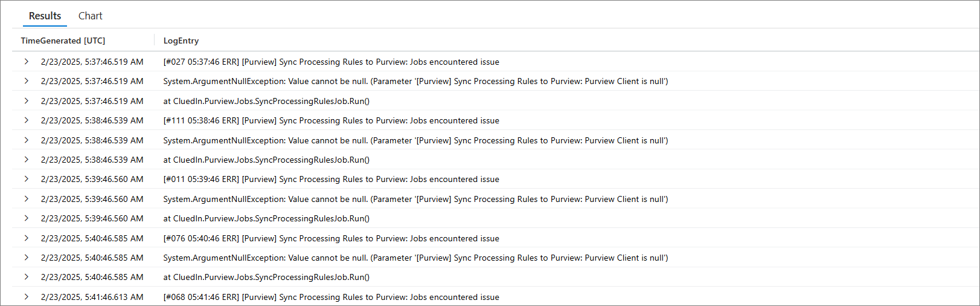Image resolution: width=980 pixels, height=306 pixels.
Task: Expand the SyncProcessingRulesJob.Run() row at 5:37:46.519 AM
Action: click(27, 101)
